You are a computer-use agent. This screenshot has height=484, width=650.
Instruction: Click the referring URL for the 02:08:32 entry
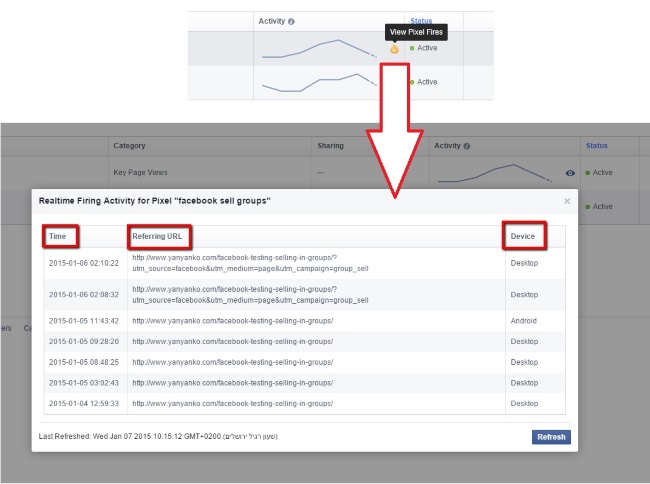point(250,295)
